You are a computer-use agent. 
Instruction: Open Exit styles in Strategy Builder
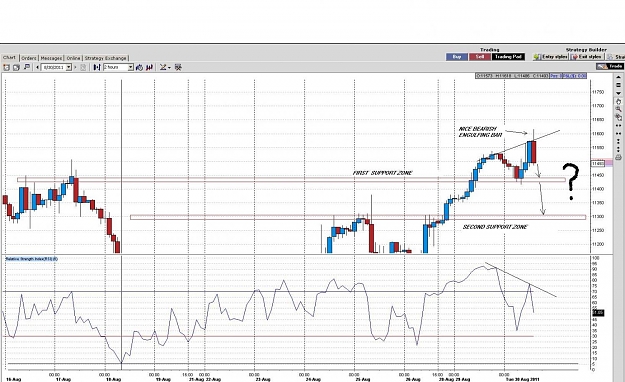587,57
